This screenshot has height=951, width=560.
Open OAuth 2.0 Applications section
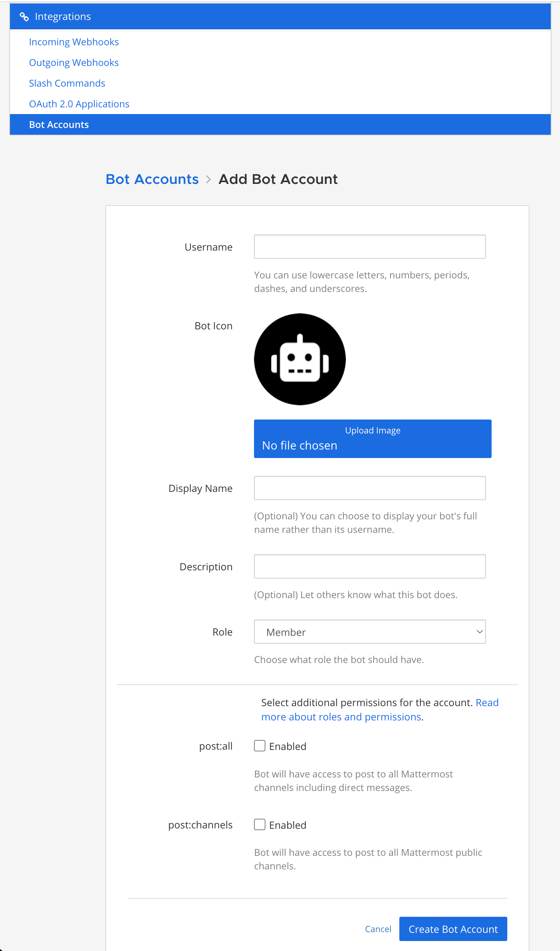(x=79, y=104)
